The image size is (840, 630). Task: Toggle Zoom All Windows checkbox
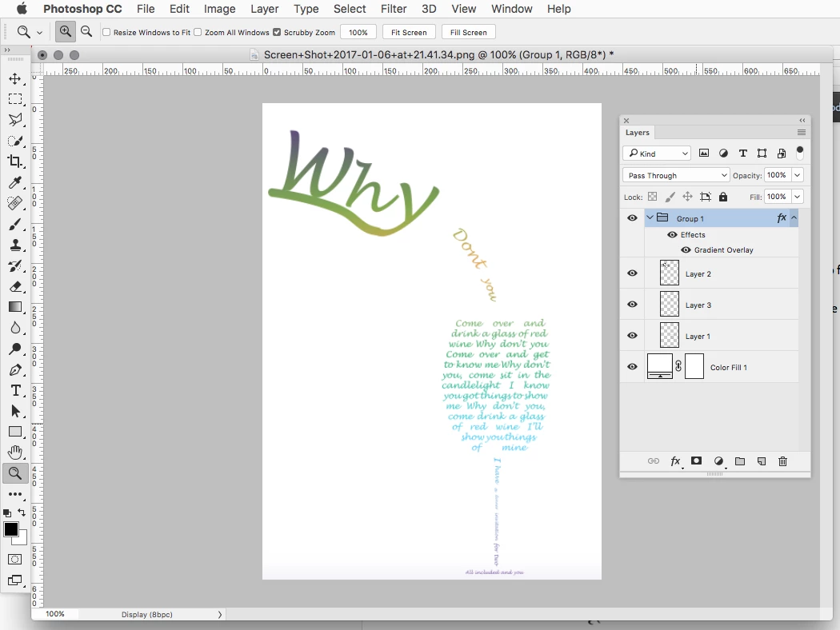tap(198, 32)
